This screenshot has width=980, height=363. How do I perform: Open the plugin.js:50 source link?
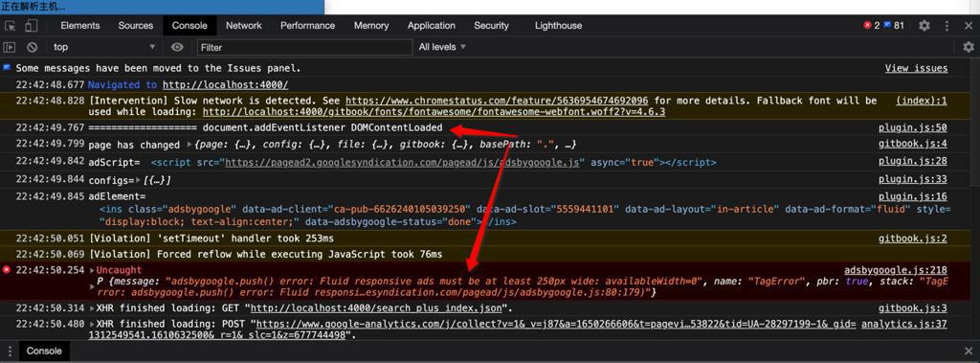pos(912,128)
